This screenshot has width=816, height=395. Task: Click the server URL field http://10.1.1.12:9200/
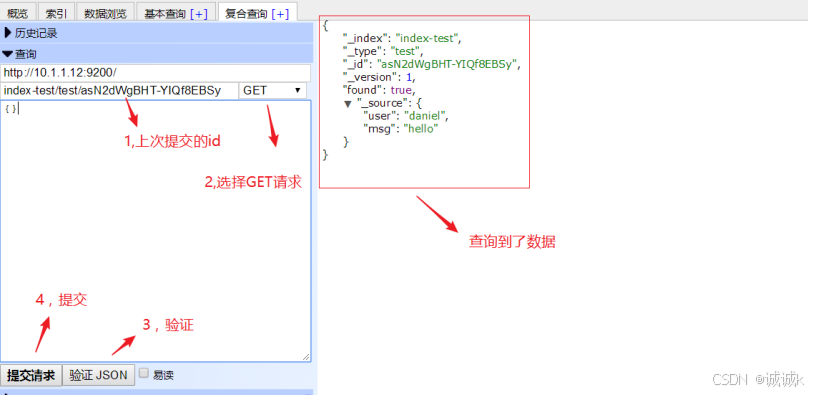(x=156, y=73)
